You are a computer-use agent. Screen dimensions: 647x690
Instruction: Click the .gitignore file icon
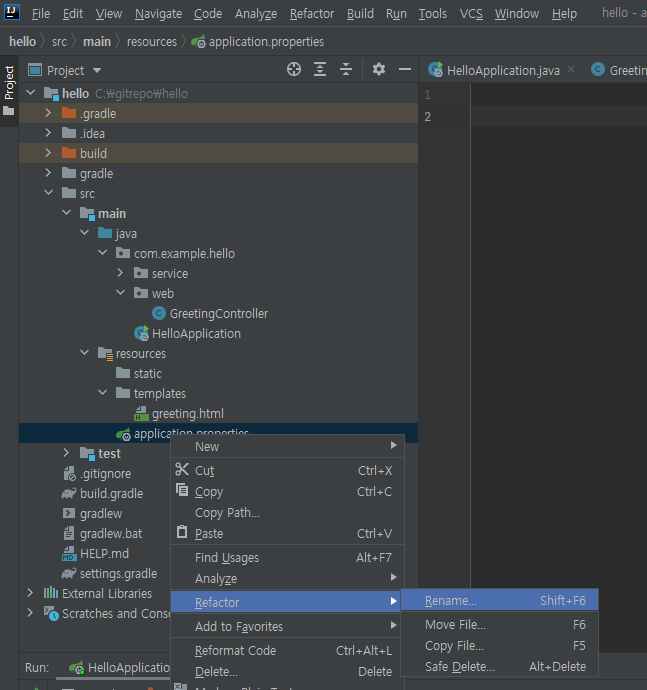69,473
